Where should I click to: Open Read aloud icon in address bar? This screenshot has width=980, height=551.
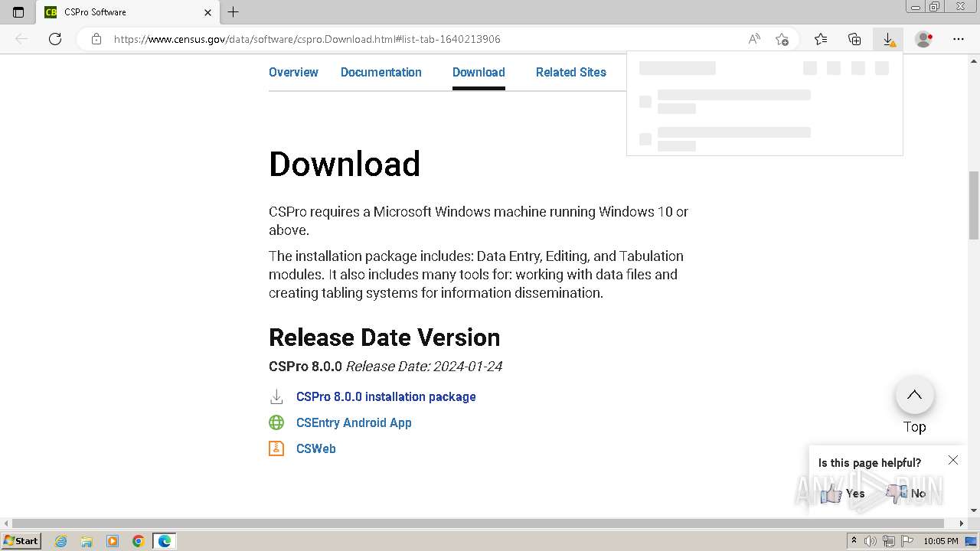pyautogui.click(x=754, y=39)
